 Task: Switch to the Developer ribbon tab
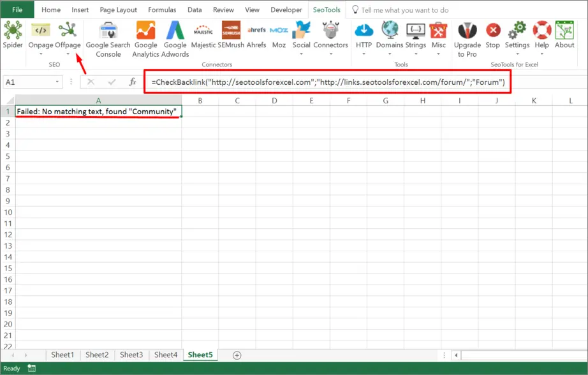click(x=286, y=10)
